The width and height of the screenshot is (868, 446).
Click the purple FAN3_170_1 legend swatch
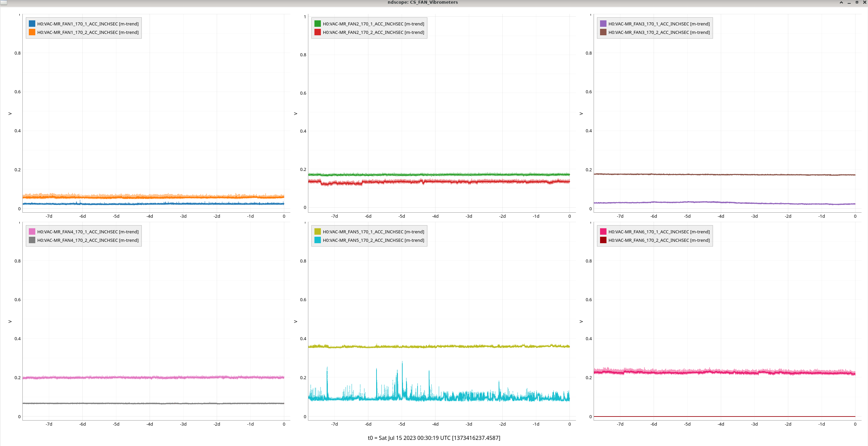(603, 24)
